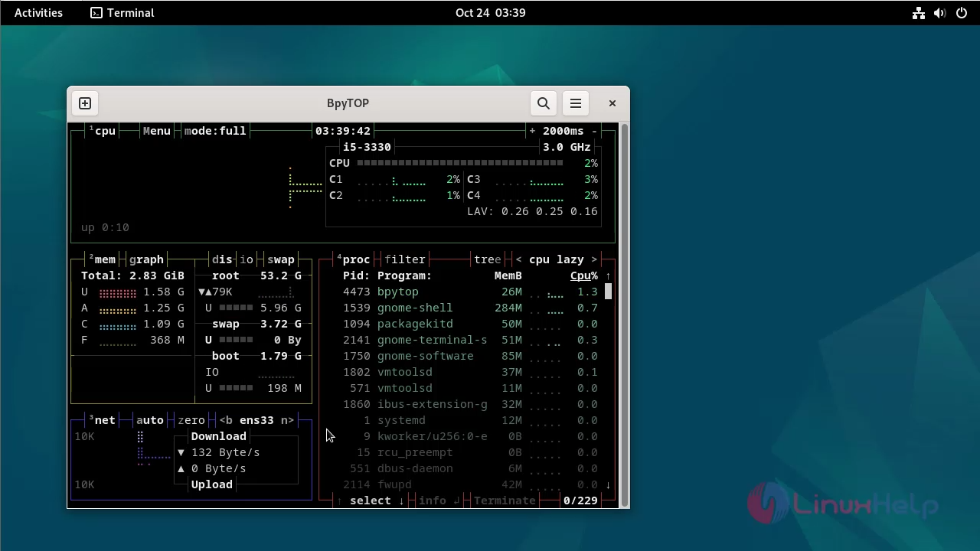Open the bpytop Menu
980x551 pixels.
[x=156, y=131]
